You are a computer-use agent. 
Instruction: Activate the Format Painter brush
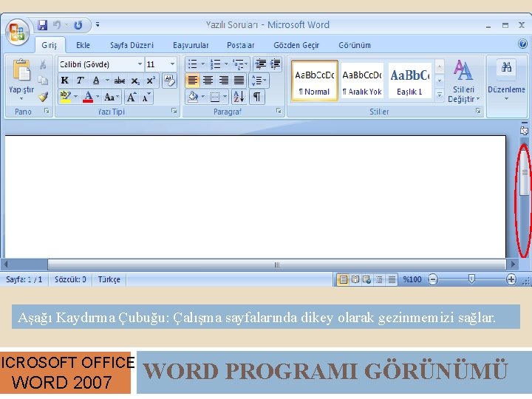pyautogui.click(x=43, y=97)
